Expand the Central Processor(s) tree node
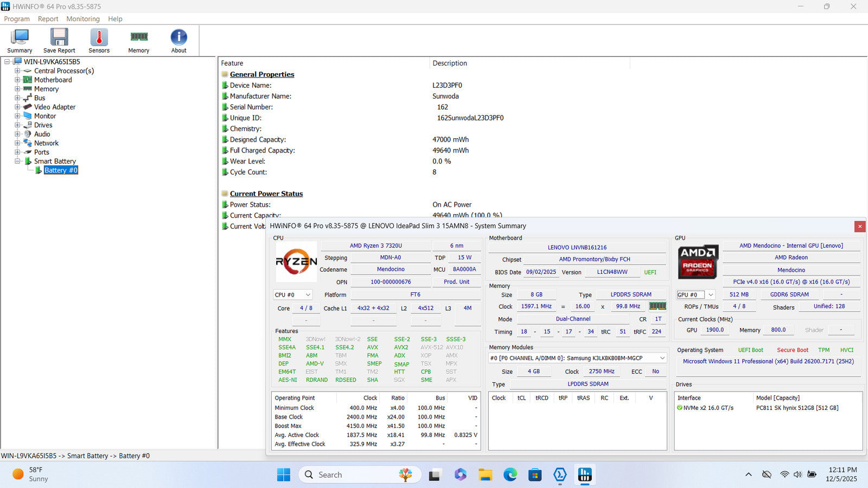Viewport: 868px width, 488px height. [17, 71]
